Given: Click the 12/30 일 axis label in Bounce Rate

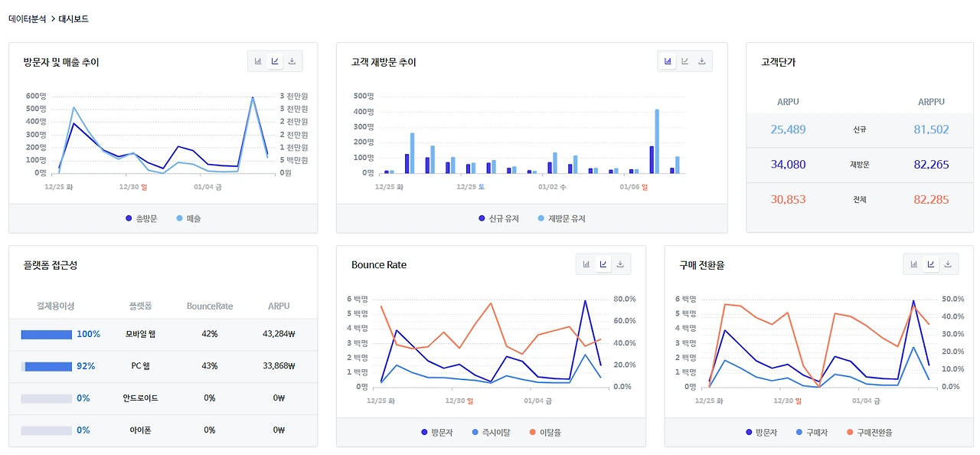Looking at the screenshot, I should point(459,400).
